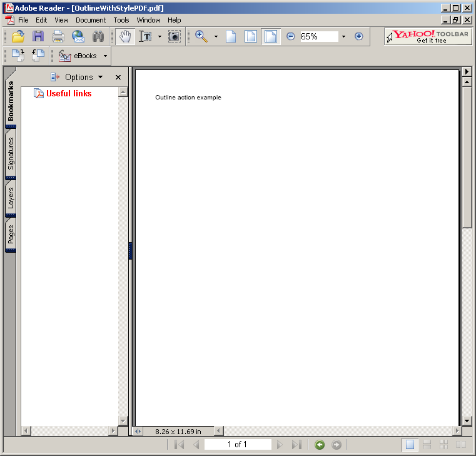Save a copy with floppy disk icon
The width and height of the screenshot is (476, 456).
(38, 36)
